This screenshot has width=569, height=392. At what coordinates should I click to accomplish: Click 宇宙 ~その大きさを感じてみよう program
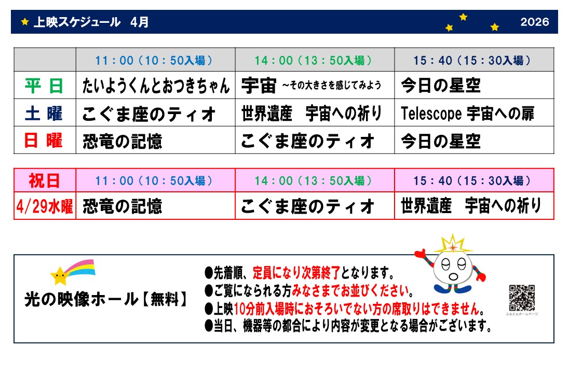click(x=311, y=86)
